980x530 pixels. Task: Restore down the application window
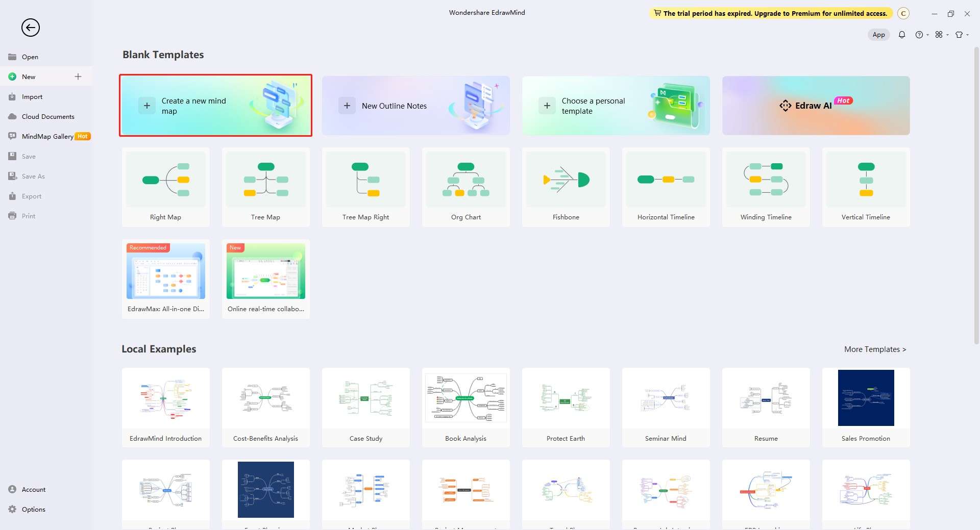(950, 14)
